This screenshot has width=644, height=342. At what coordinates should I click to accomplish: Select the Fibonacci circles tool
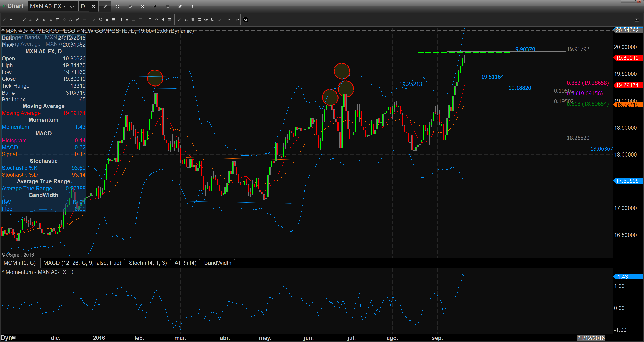click(100, 20)
